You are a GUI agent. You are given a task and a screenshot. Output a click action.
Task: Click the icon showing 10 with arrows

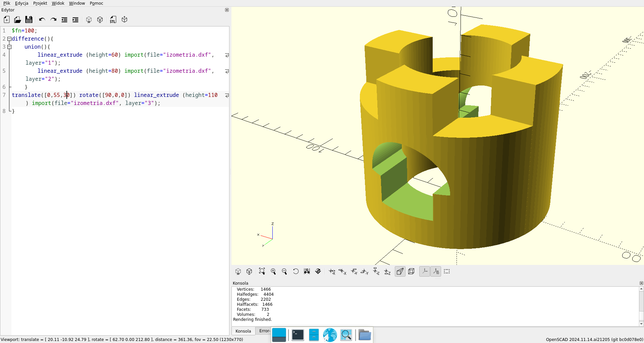coord(307,272)
